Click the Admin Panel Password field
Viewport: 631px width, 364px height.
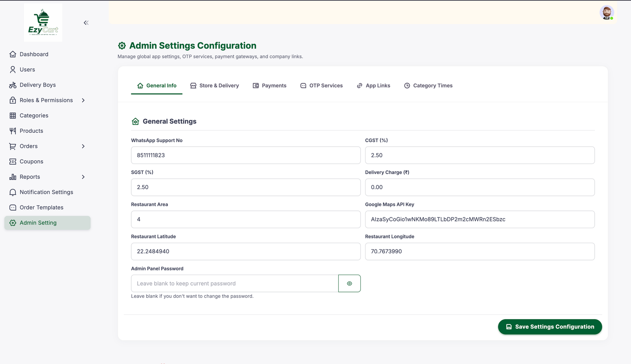(235, 284)
